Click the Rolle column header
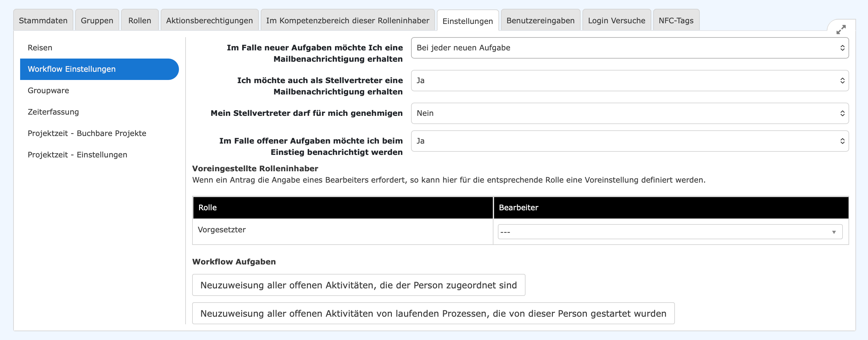Screen dimensions: 868x340 343,207
